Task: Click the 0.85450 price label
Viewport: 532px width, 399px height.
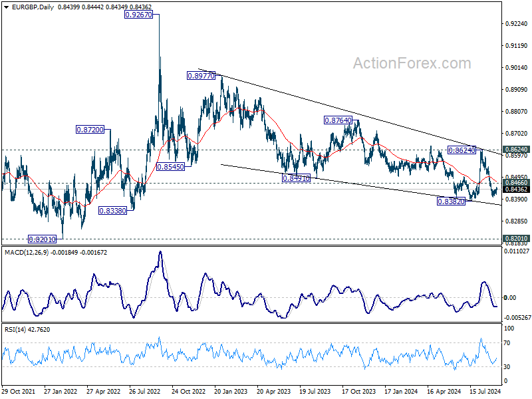Action: pos(170,167)
